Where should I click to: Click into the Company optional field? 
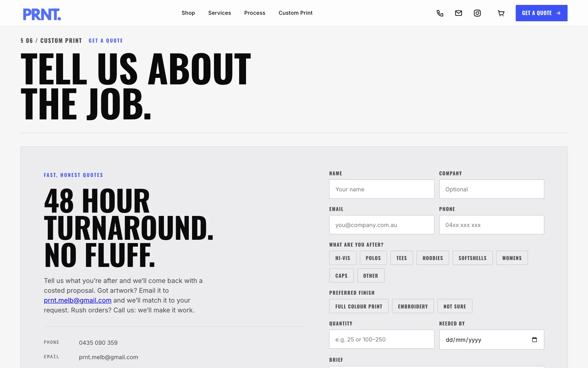(x=492, y=189)
